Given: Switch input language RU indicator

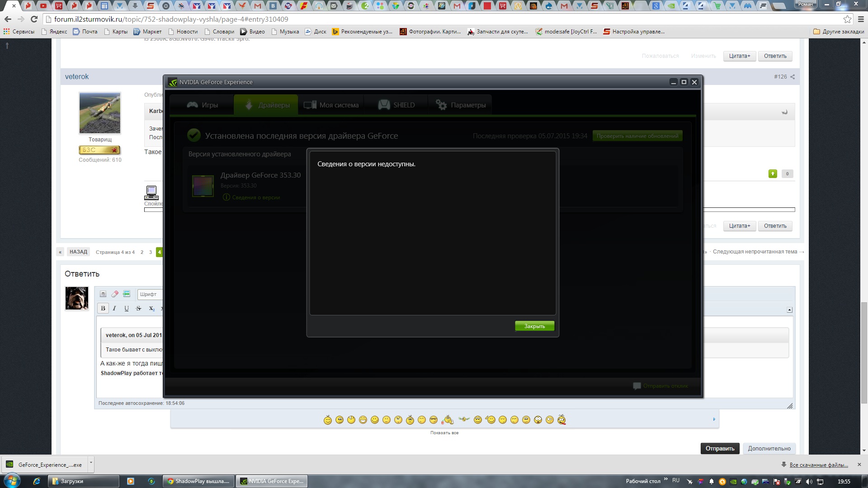Looking at the screenshot, I should click(x=676, y=480).
